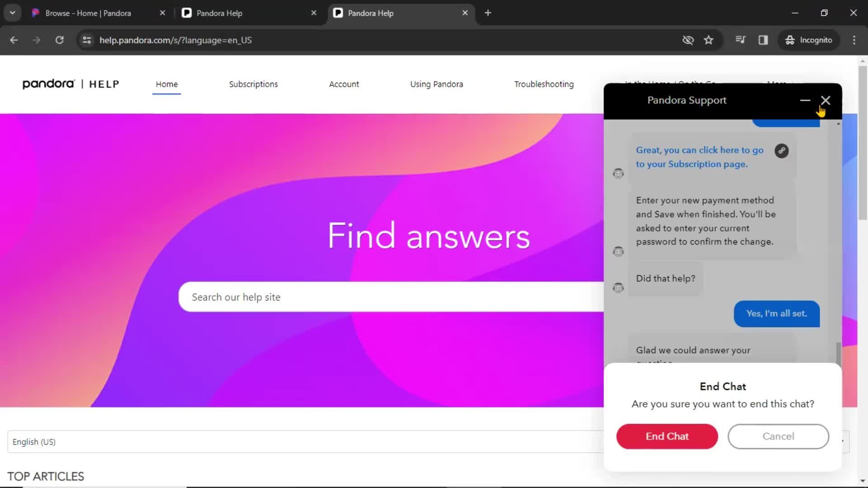Select Using Pandora navigation tab

(x=436, y=84)
